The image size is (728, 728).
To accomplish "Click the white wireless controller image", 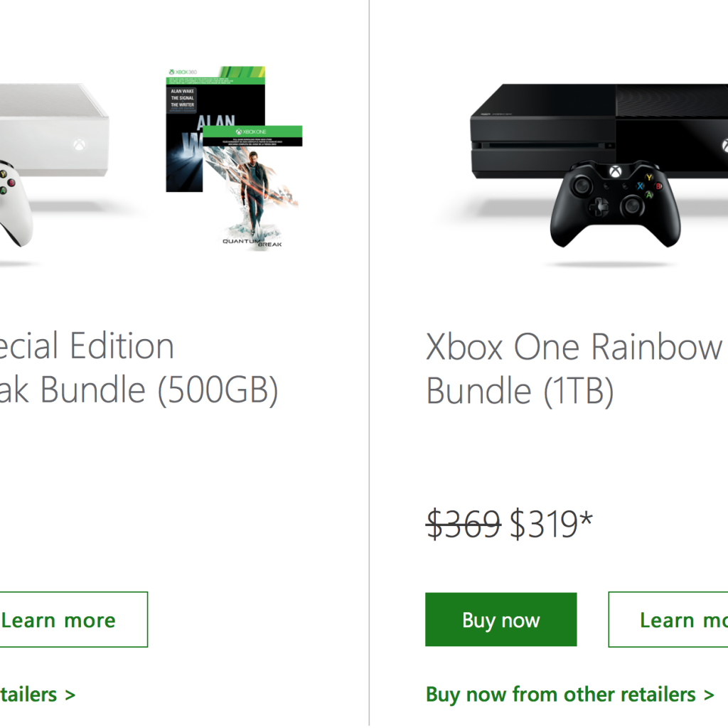I will pyautogui.click(x=13, y=203).
